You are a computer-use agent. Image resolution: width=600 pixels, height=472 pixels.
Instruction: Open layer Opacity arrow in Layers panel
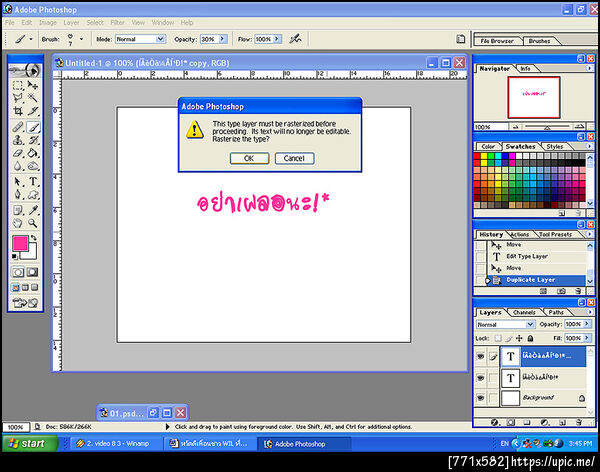tap(587, 324)
